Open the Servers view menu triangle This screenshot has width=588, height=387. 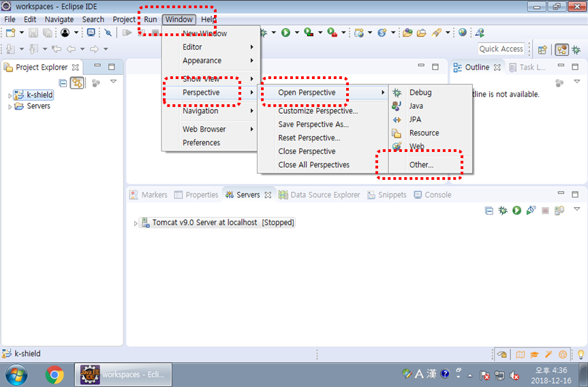tap(576, 209)
